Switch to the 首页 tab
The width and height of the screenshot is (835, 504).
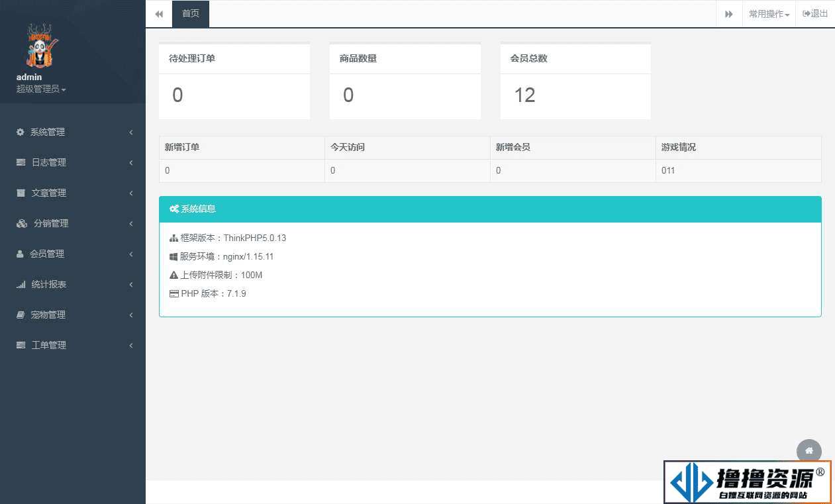191,14
